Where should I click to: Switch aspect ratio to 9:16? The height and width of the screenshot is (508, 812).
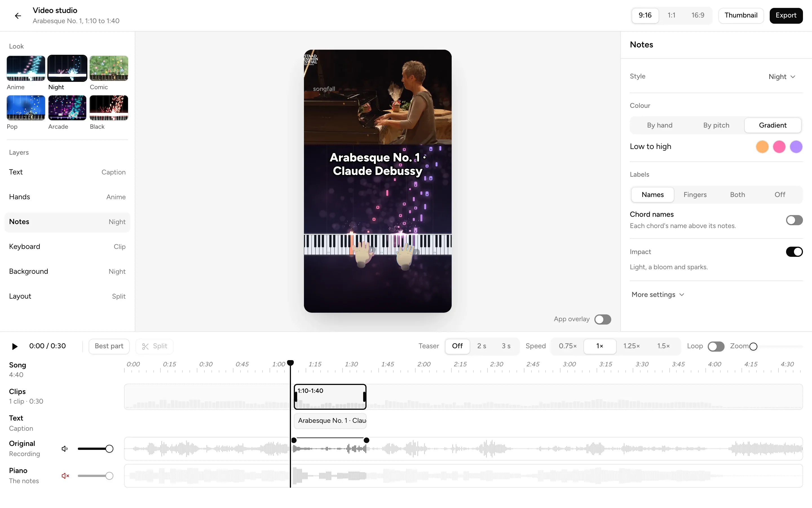(645, 16)
